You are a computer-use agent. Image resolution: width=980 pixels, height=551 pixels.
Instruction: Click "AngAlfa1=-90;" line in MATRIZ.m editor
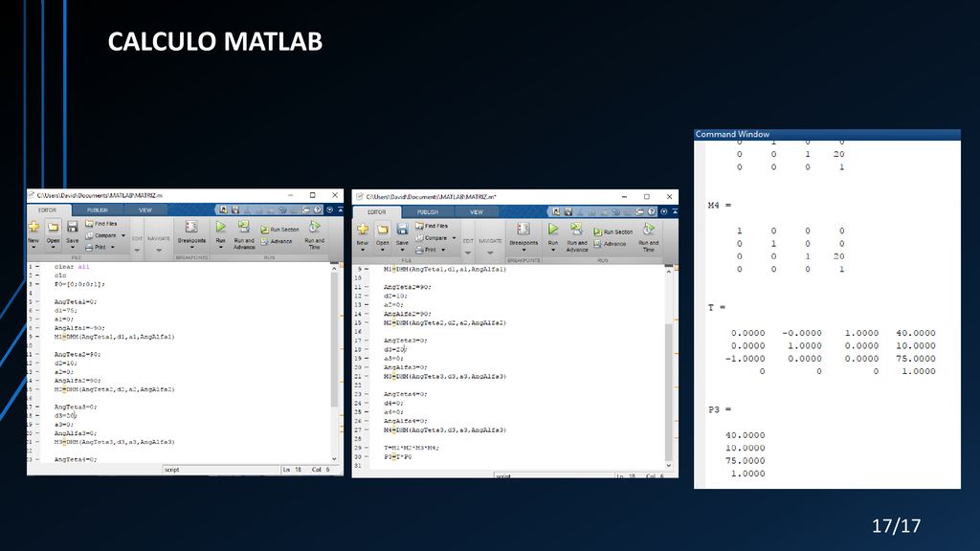click(79, 328)
